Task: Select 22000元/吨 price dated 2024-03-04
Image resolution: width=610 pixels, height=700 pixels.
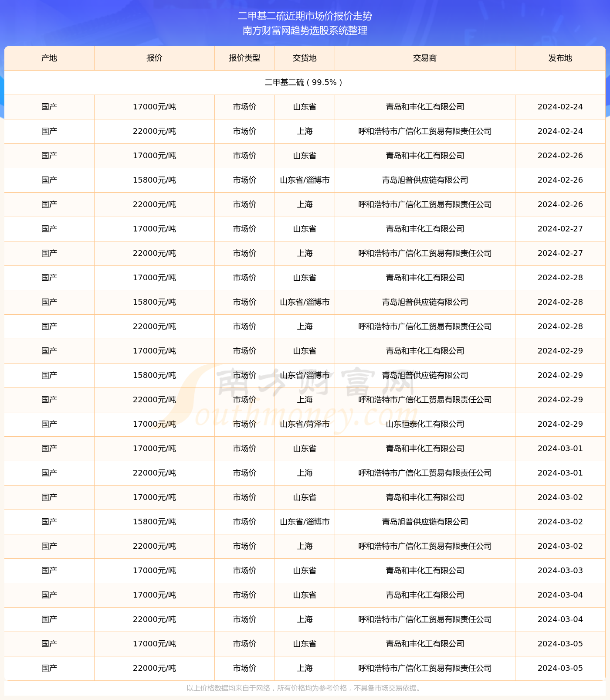Action: (x=154, y=619)
